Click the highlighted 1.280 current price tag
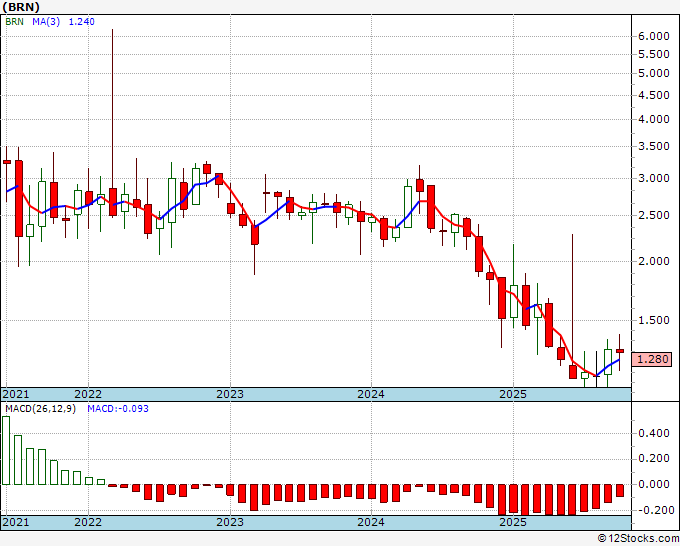The image size is (680, 546). pos(652,359)
